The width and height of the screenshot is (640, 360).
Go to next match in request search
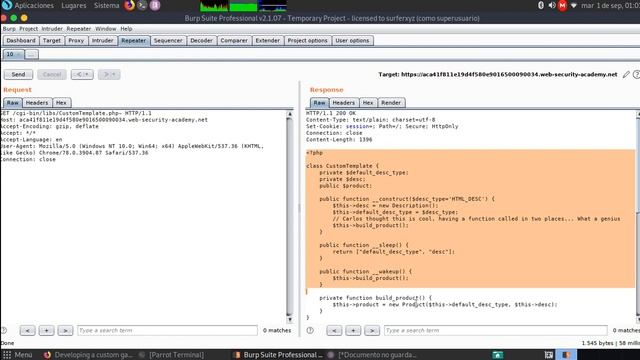[x=65, y=330]
